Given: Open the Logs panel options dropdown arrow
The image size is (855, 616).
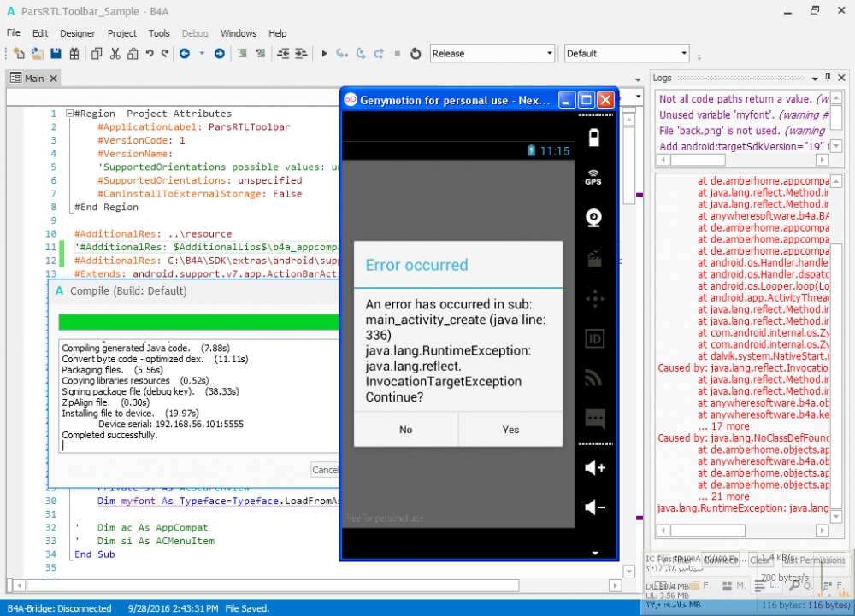Looking at the screenshot, I should (x=815, y=78).
